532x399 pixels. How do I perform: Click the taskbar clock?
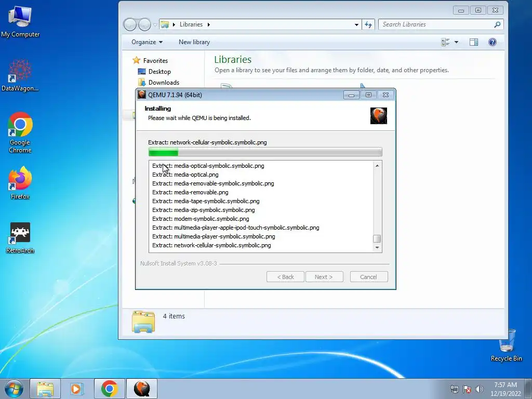(x=506, y=389)
